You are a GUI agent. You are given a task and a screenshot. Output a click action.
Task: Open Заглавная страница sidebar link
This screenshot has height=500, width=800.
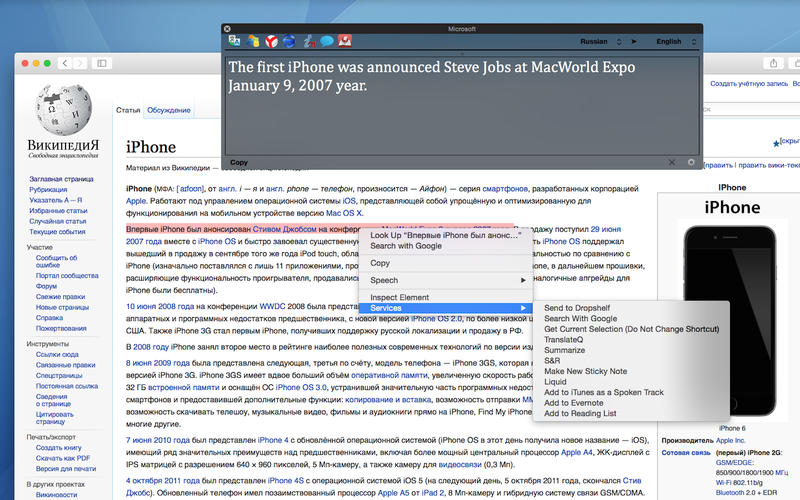[x=61, y=179]
